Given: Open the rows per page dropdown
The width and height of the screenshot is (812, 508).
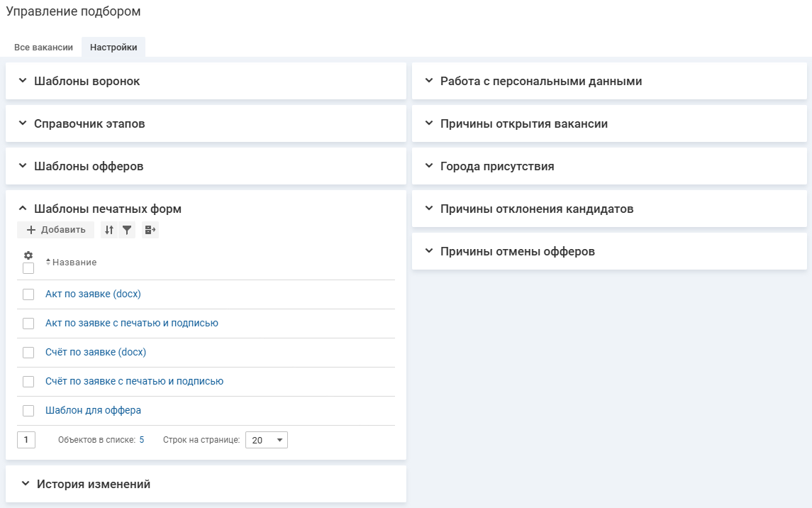Looking at the screenshot, I should [x=267, y=441].
